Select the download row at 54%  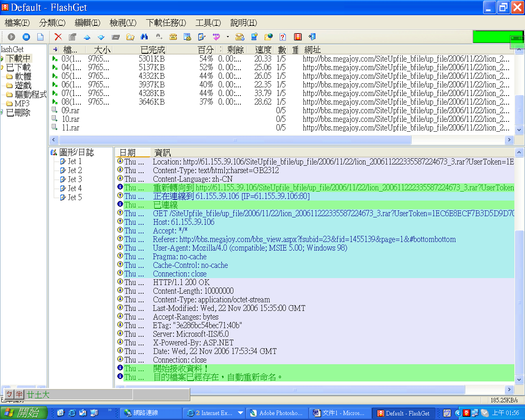pos(281,59)
